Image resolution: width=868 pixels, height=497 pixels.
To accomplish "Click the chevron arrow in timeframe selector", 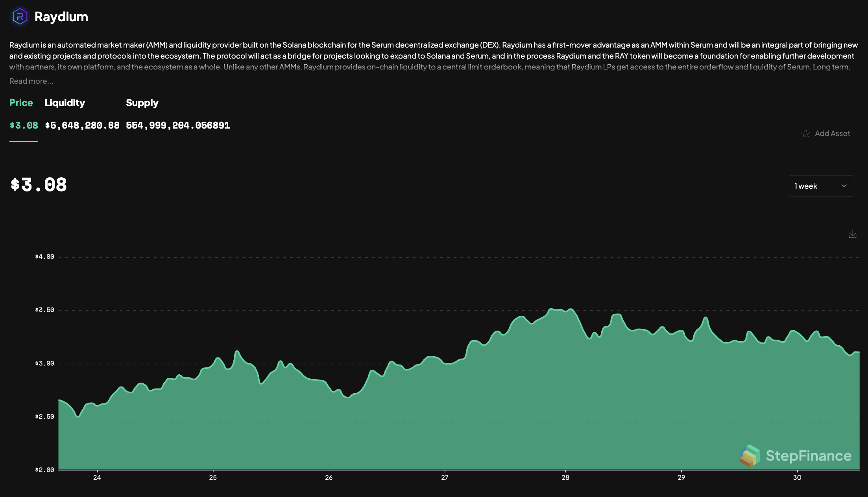I will pyautogui.click(x=844, y=186).
